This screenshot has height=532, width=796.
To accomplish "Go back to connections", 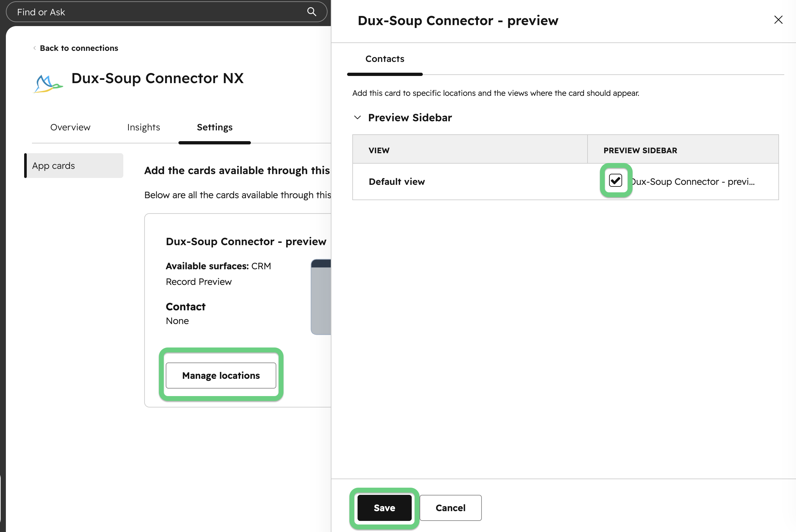I will tap(79, 48).
